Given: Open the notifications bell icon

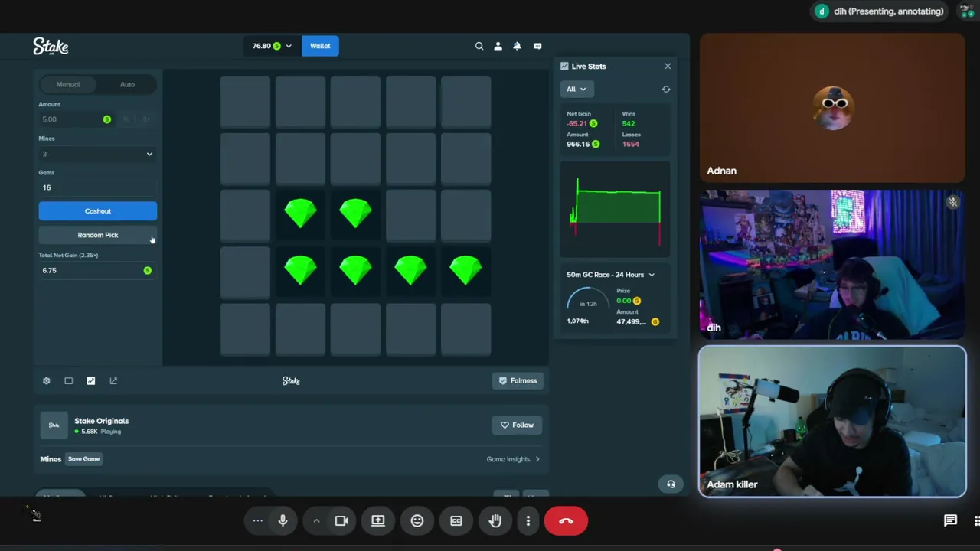Looking at the screenshot, I should point(517,46).
